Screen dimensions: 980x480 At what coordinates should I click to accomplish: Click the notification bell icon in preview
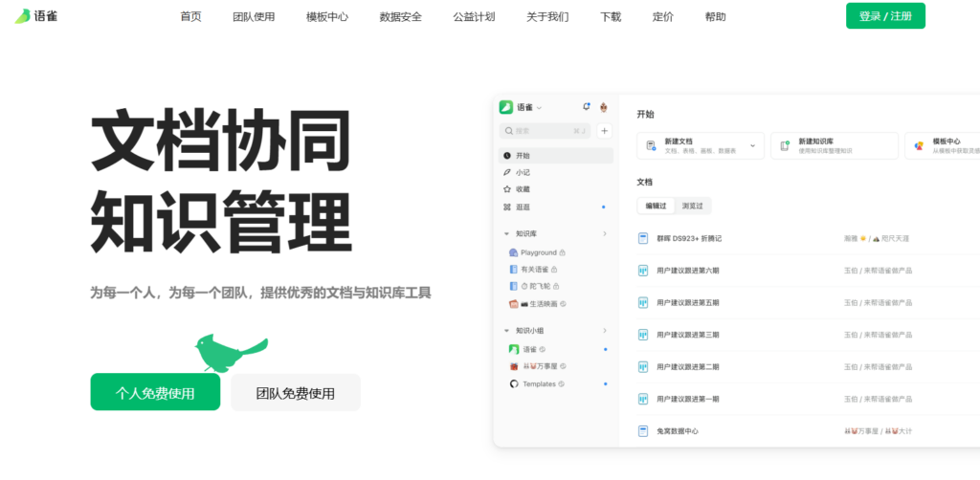pos(587,107)
